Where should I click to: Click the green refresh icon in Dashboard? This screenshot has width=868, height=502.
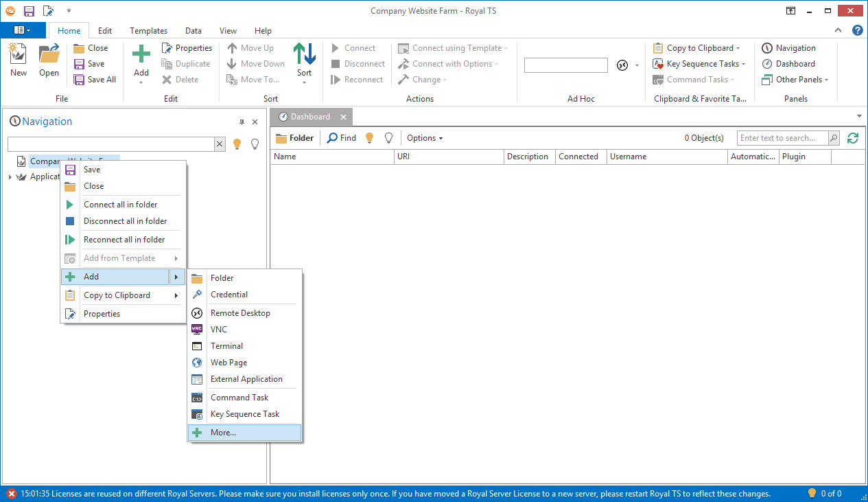853,138
